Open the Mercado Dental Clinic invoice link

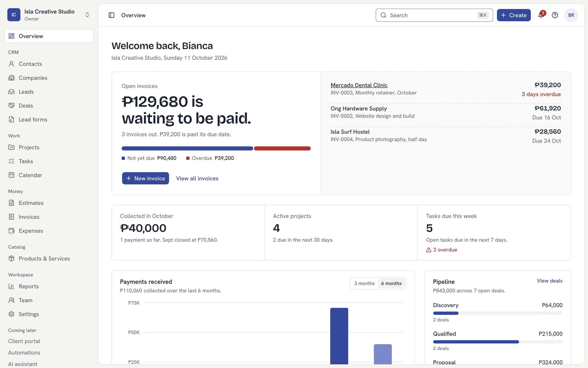pyautogui.click(x=359, y=85)
